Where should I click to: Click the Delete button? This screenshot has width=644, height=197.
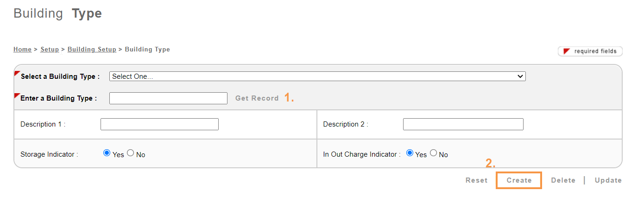click(563, 180)
